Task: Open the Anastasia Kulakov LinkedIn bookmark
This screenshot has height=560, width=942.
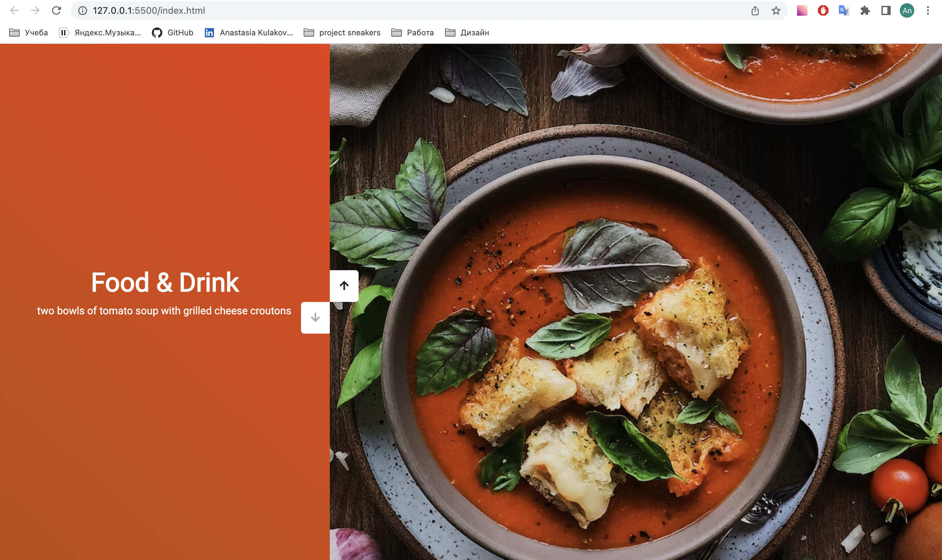Action: [249, 32]
